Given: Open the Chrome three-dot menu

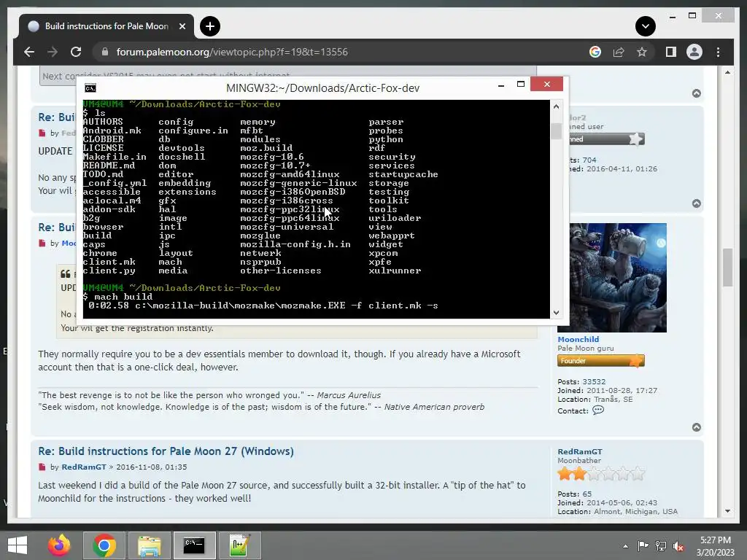Looking at the screenshot, I should (718, 52).
